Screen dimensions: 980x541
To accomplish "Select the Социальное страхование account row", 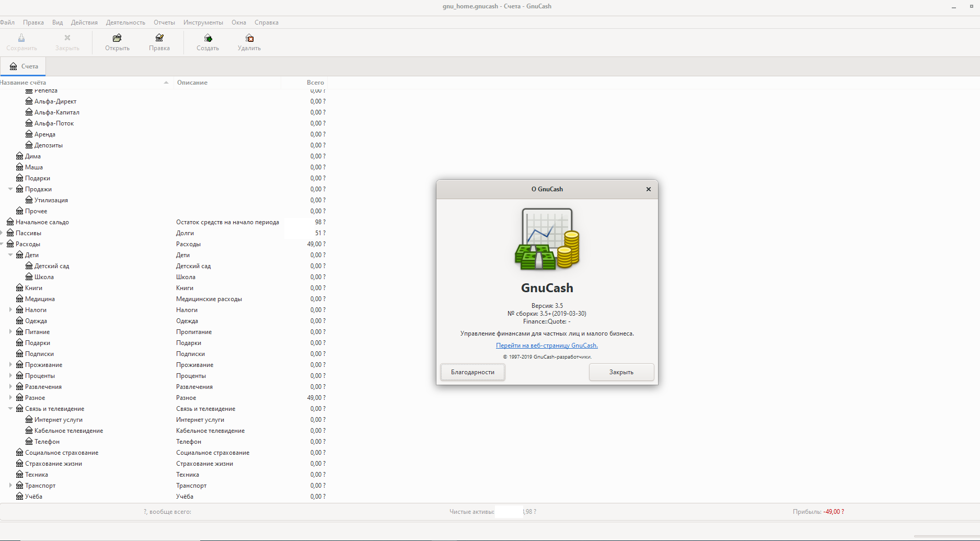I will [x=164, y=453].
